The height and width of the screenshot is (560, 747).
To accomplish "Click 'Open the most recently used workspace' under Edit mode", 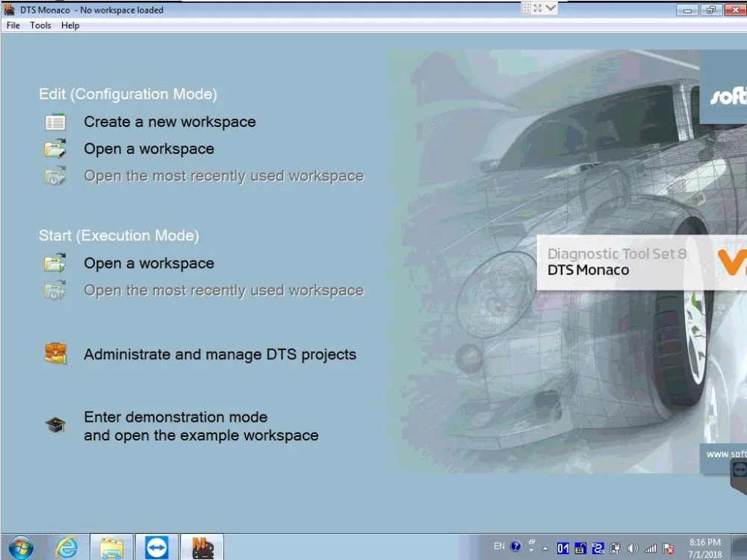I will tap(223, 176).
